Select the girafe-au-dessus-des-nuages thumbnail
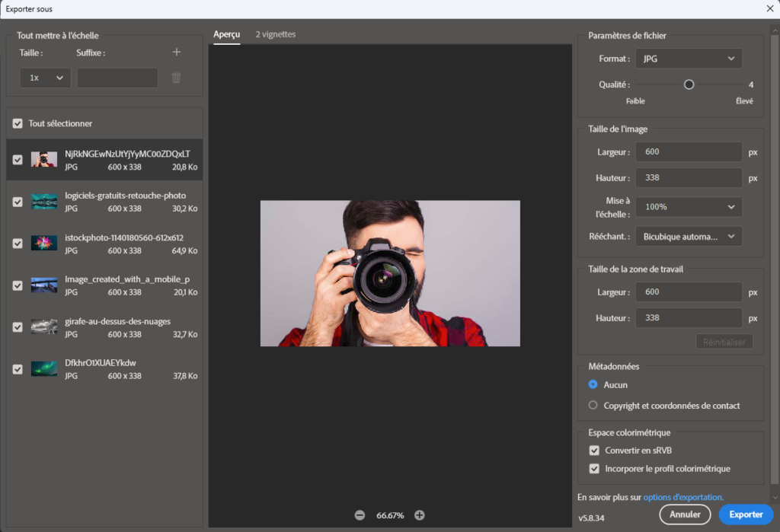Screen dimensions: 780x532 click(x=44, y=327)
